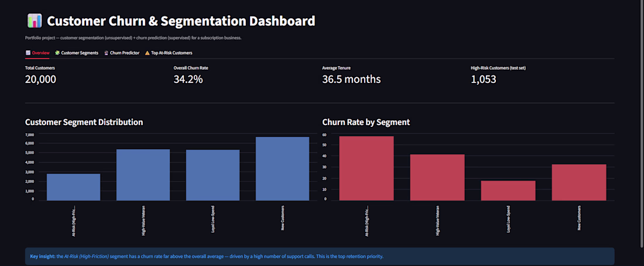Click the crystal ball icon on Churn Predictor
The width and height of the screenshot is (644, 266).
[x=107, y=53]
